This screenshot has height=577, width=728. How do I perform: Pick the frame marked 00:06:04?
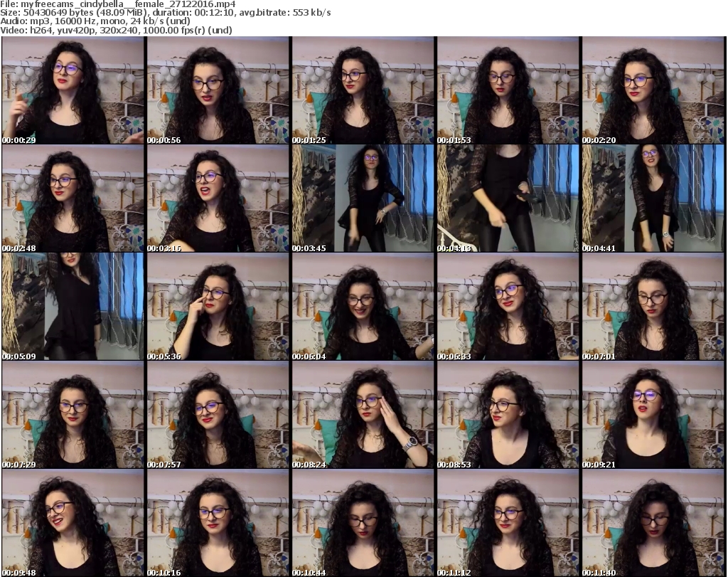pyautogui.click(x=363, y=307)
